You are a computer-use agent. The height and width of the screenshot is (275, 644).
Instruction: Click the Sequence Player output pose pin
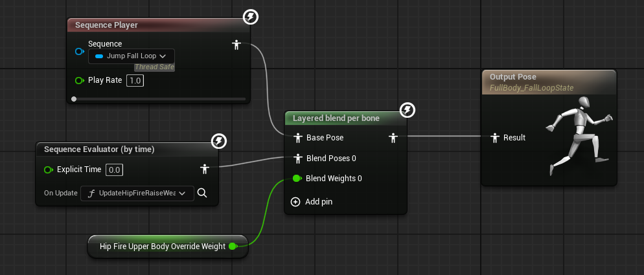[x=236, y=45]
